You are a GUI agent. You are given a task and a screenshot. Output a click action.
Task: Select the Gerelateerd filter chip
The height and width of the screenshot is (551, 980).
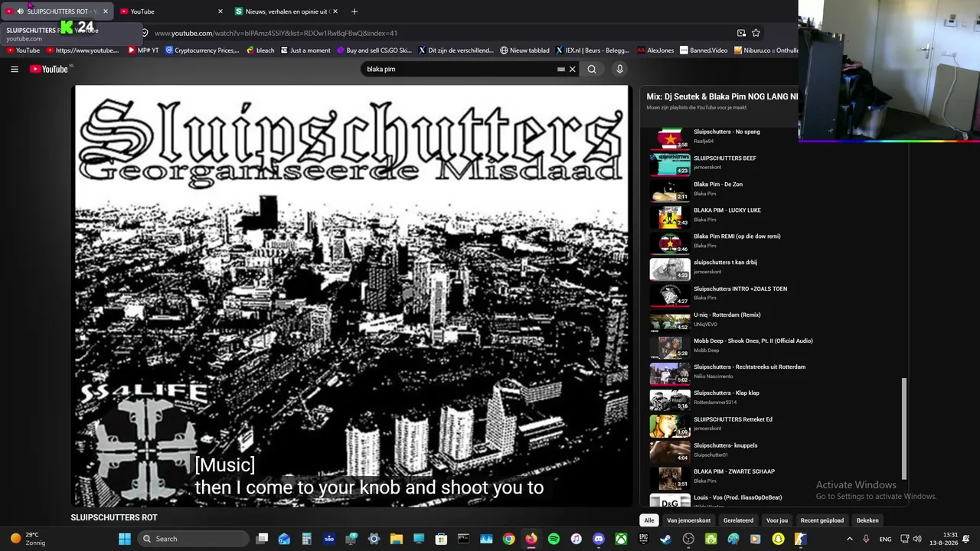click(x=738, y=520)
